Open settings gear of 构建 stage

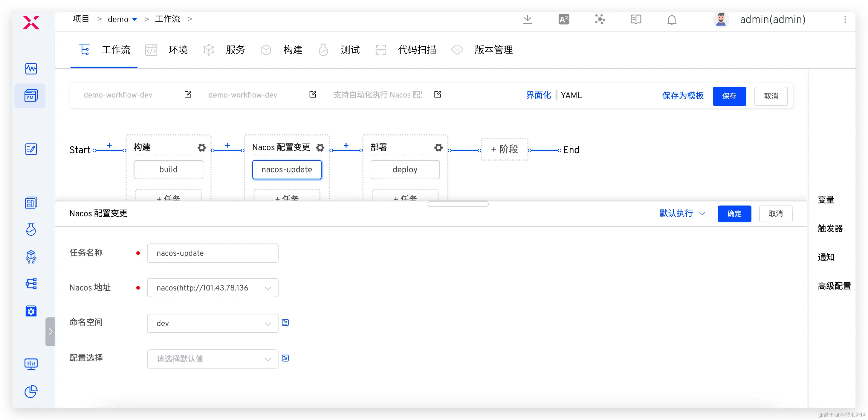(x=201, y=147)
